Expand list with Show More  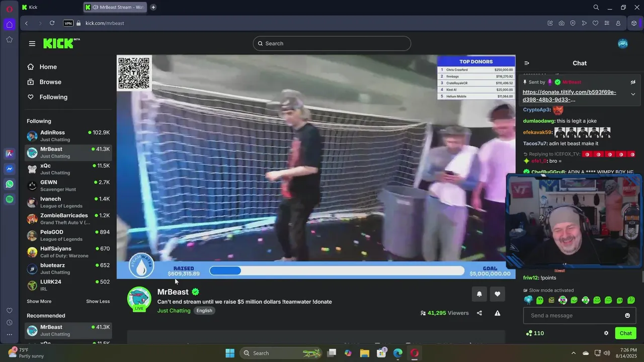pyautogui.click(x=39, y=301)
